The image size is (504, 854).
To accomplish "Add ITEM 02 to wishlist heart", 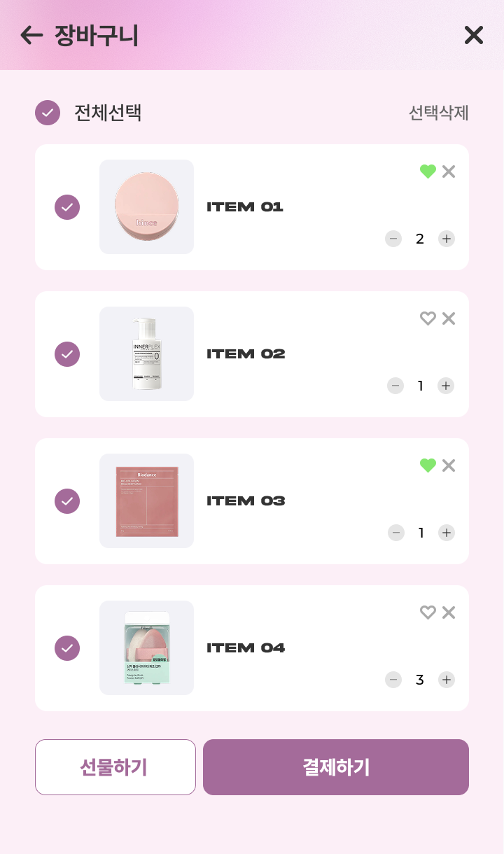I will click(428, 318).
